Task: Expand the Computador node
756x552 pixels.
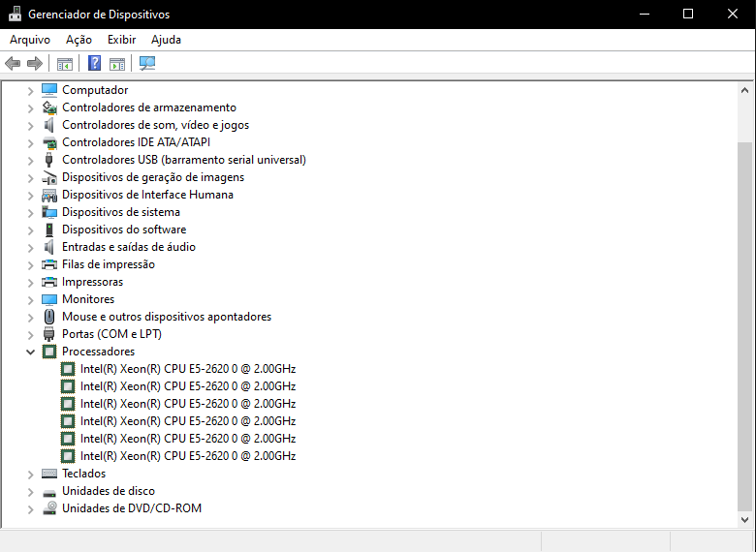Action: click(x=30, y=91)
